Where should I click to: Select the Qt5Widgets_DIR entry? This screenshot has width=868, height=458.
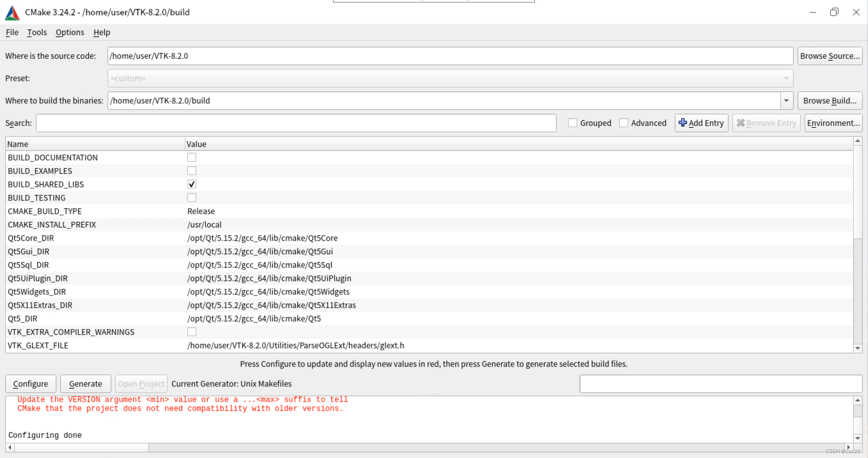37,292
